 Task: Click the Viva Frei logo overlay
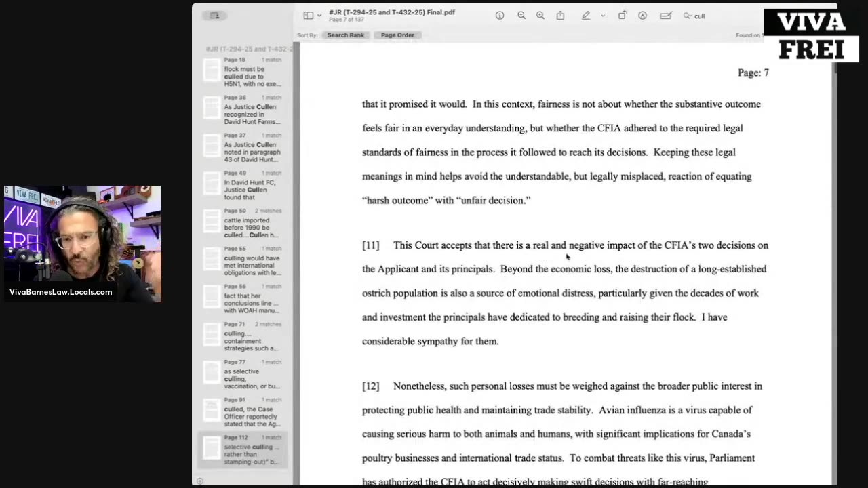(x=811, y=35)
